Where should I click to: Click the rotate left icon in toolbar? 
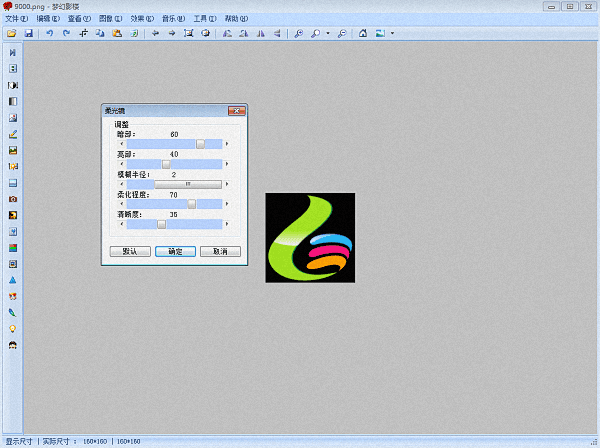[227, 33]
